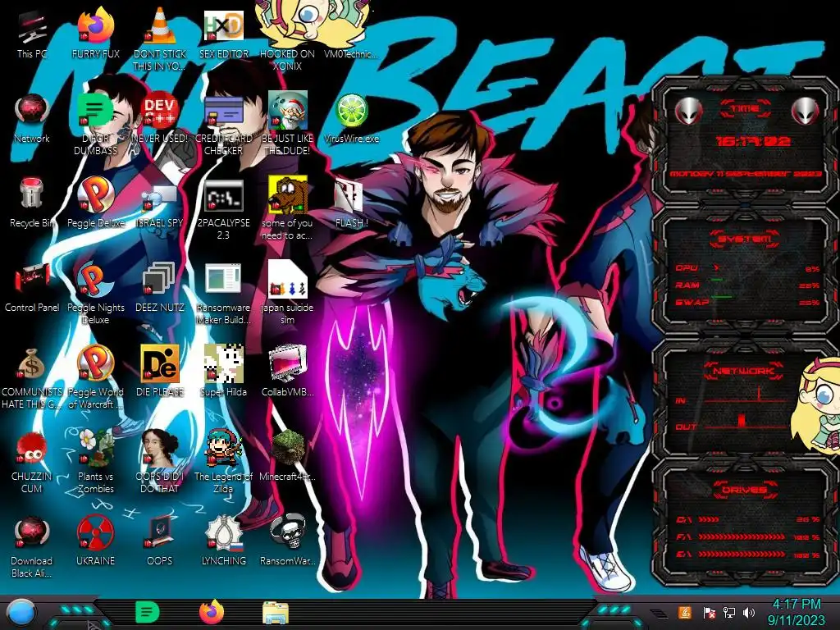Click the orange tray app icon
This screenshot has height=630, width=840.
[684, 612]
